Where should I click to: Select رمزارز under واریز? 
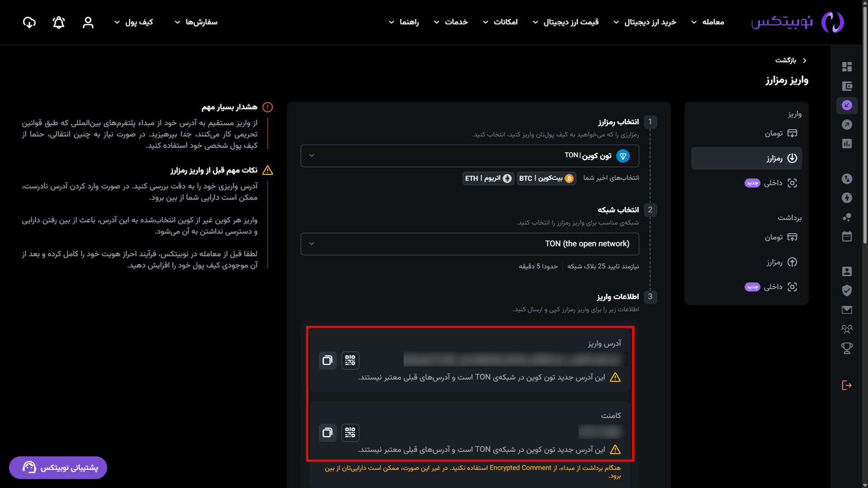(746, 158)
